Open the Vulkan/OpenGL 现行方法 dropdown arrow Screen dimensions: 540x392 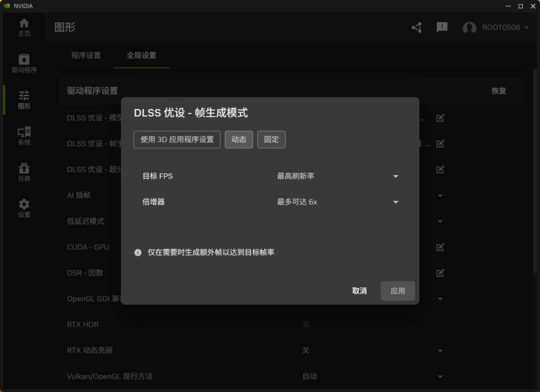[x=440, y=376]
